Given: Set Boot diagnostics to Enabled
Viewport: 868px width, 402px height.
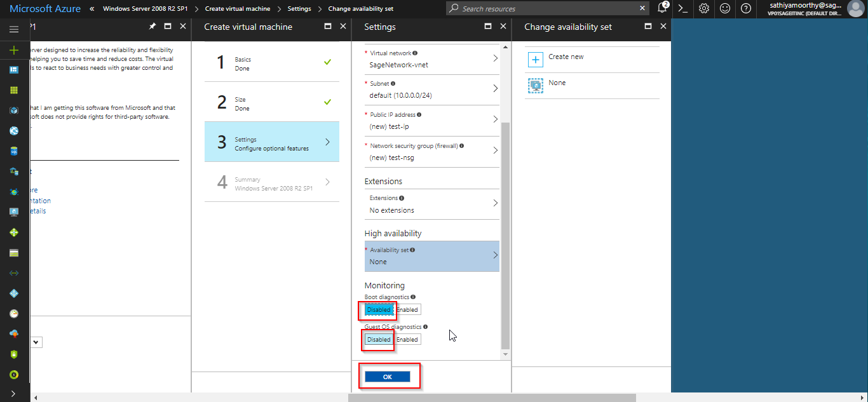Looking at the screenshot, I should pyautogui.click(x=407, y=310).
